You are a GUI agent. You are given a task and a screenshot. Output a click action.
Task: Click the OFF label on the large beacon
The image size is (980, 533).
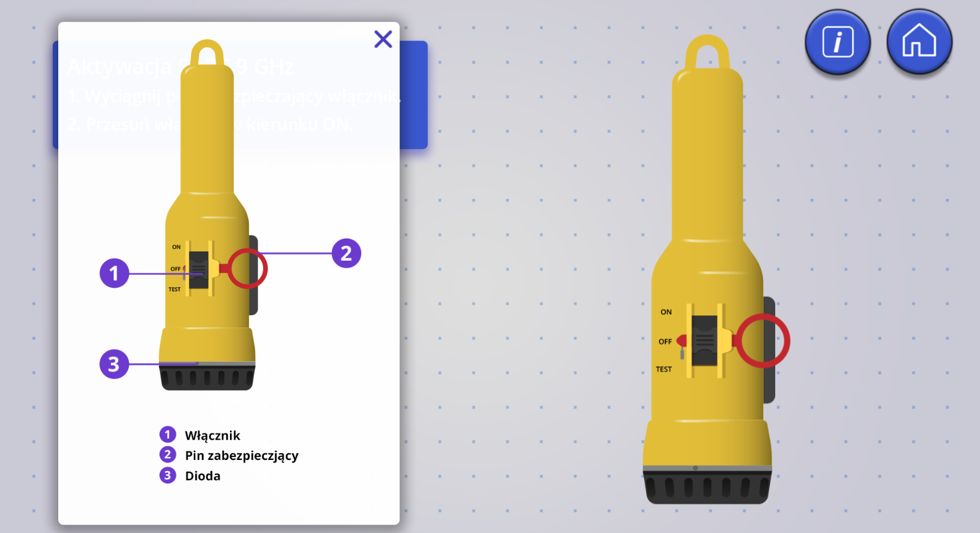click(665, 342)
